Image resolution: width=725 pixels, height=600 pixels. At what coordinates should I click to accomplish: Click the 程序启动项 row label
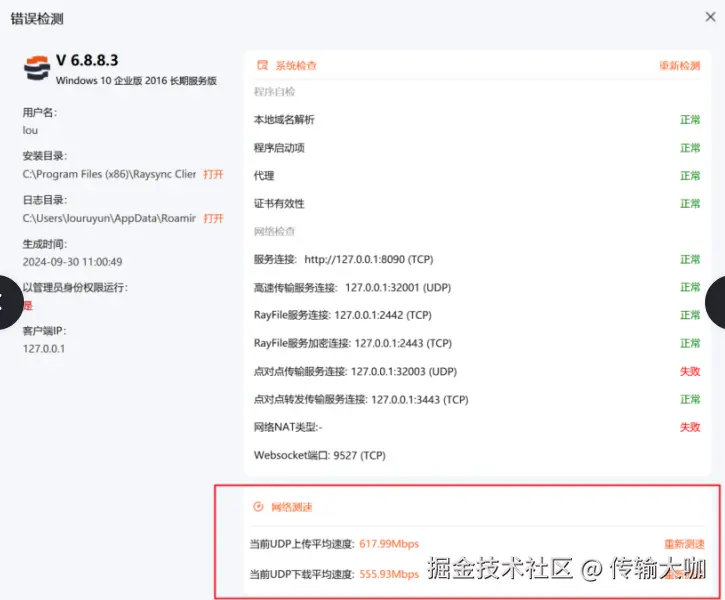pos(279,148)
